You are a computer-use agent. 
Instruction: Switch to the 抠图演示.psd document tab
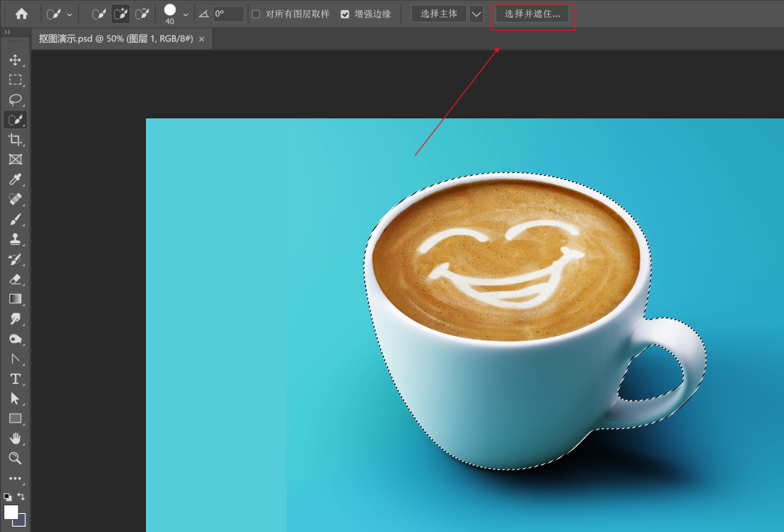[115, 39]
